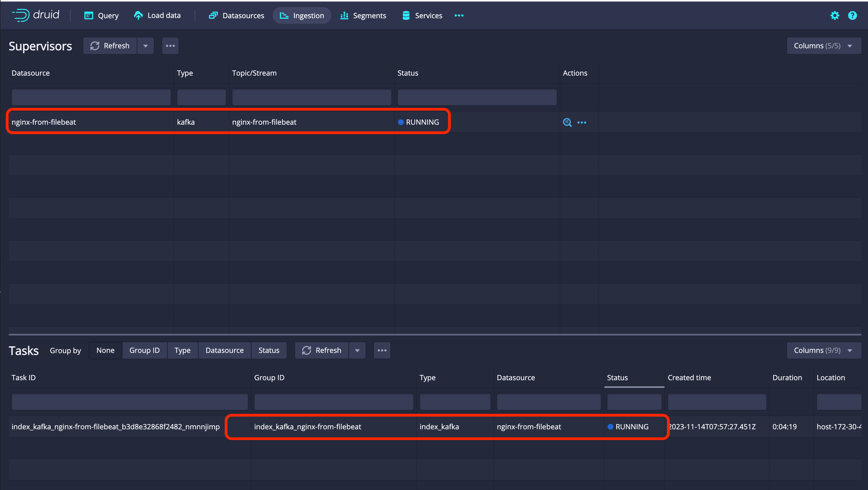Click task ID index_kafka_nginx-from-filebeat_b3d8e32868f2482_nmnnjimp

[x=116, y=427]
